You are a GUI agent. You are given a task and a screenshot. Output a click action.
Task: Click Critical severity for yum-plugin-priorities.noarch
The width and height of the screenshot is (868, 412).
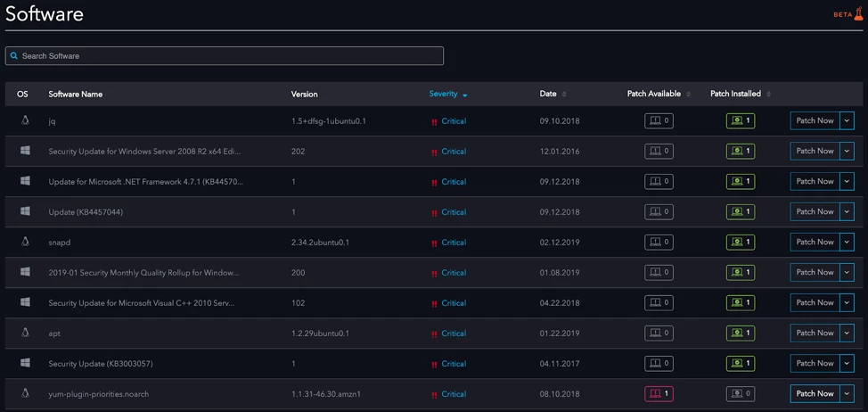(454, 394)
